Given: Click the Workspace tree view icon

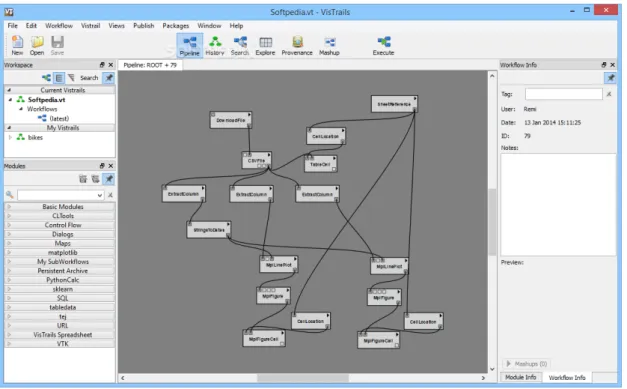Looking at the screenshot, I should pyautogui.click(x=46, y=78).
